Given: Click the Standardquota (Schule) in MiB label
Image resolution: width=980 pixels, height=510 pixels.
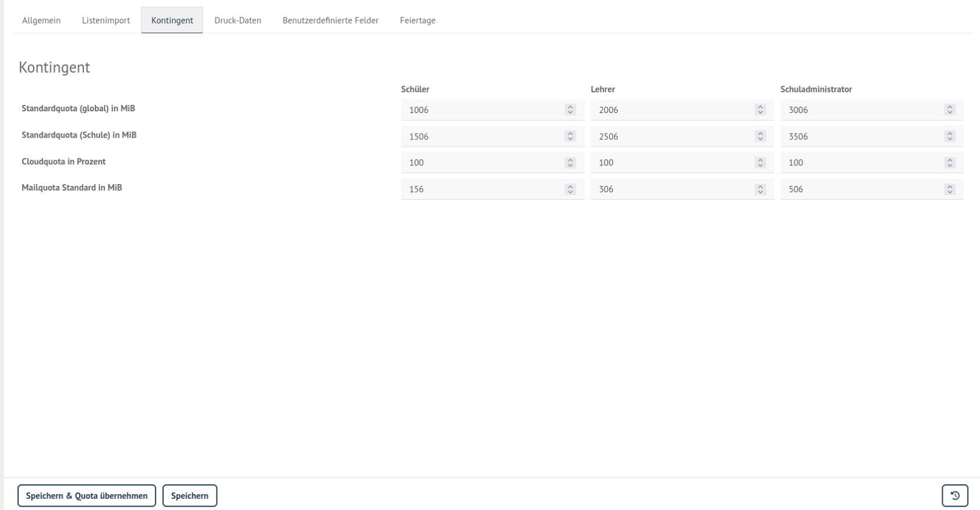Looking at the screenshot, I should (79, 135).
